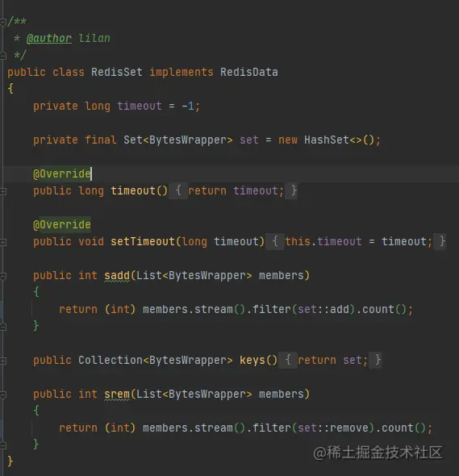
Task: Click the 'final' keyword
Action: click(x=101, y=140)
